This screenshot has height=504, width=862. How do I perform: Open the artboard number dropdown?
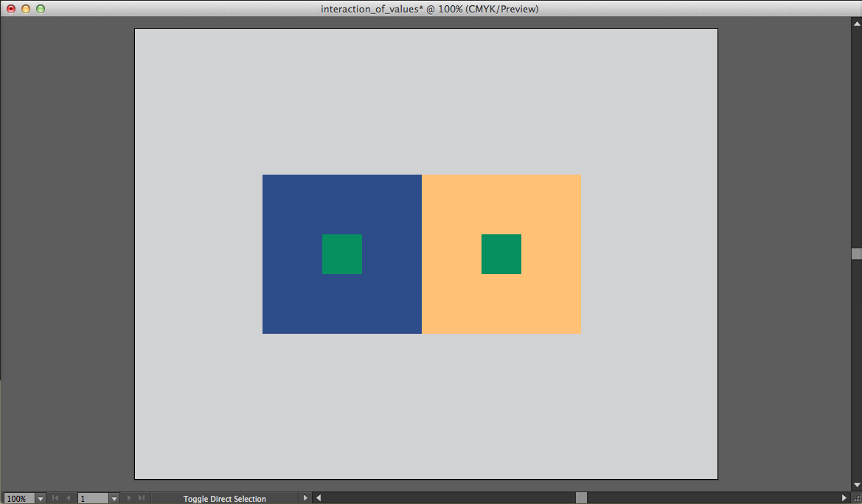click(114, 499)
